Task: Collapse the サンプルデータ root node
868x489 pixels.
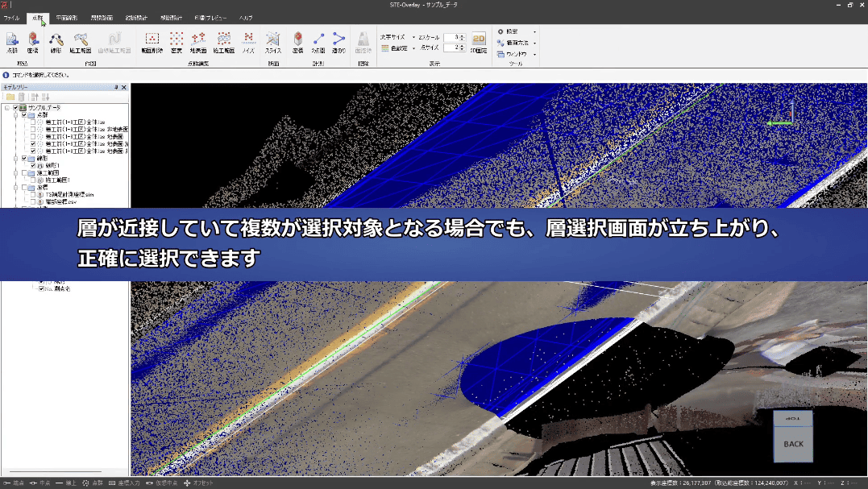Action: (6, 108)
